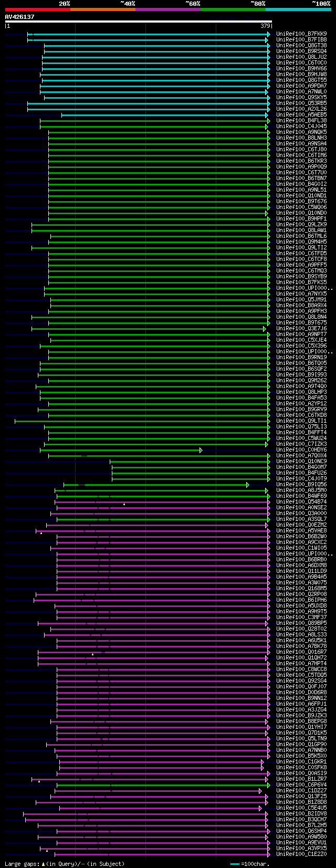Open the UniRef100_B7FKK9 hit label
Viewport: 336px width, 868px height.
click(x=301, y=34)
